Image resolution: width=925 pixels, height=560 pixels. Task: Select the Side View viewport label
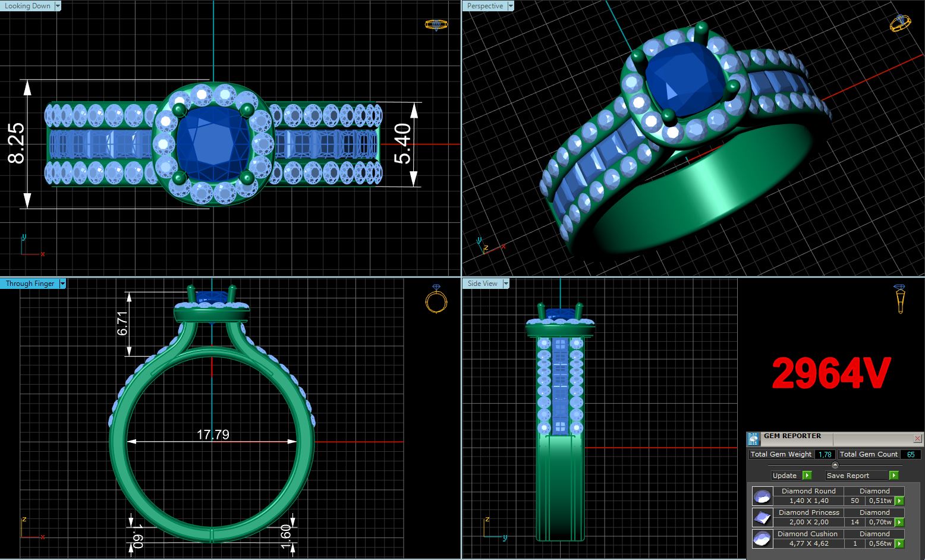pos(483,284)
